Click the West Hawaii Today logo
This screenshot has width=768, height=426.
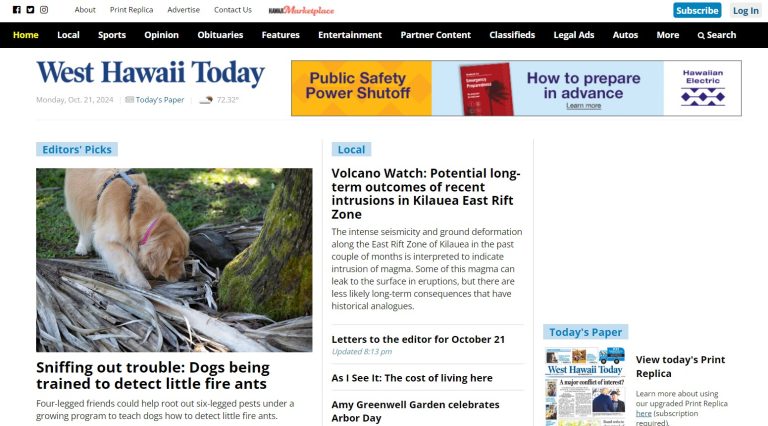click(x=151, y=73)
